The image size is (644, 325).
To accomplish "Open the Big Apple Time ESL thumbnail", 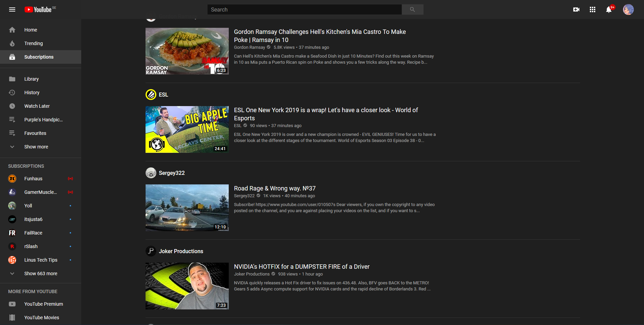I will [187, 129].
